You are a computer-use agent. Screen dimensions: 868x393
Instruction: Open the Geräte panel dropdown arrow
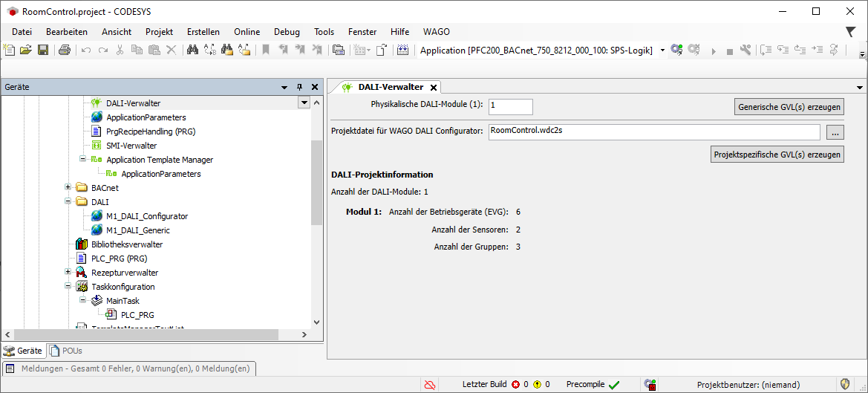[284, 87]
